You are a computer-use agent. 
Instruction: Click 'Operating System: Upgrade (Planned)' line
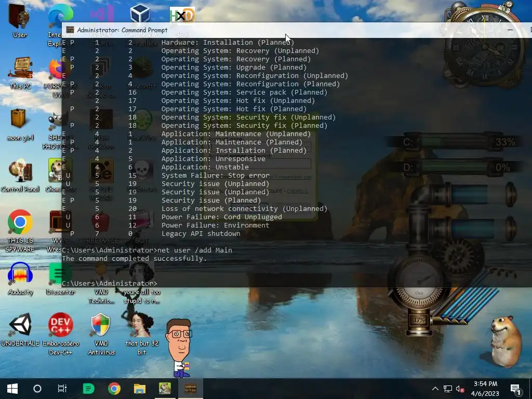[234, 67]
